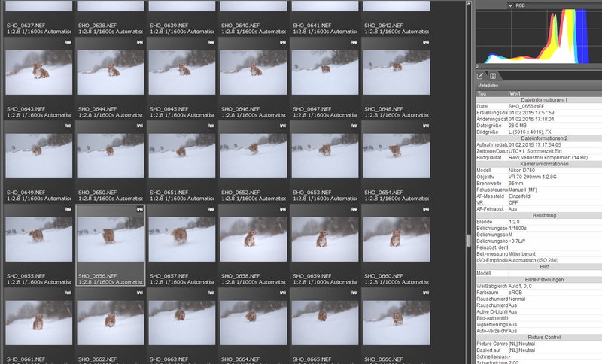
Task: Click the Farbraum value sRGB
Action: 515,293
